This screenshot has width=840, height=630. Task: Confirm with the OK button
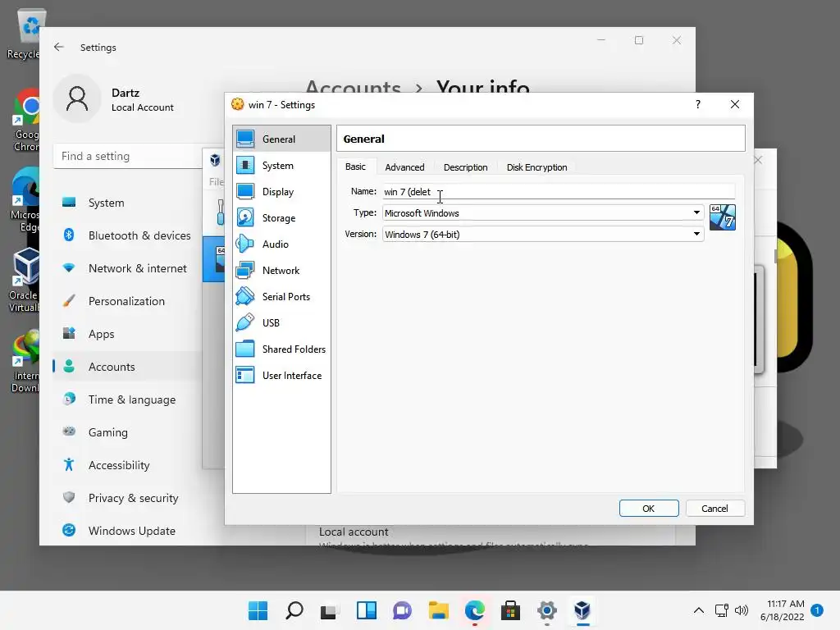click(x=649, y=509)
